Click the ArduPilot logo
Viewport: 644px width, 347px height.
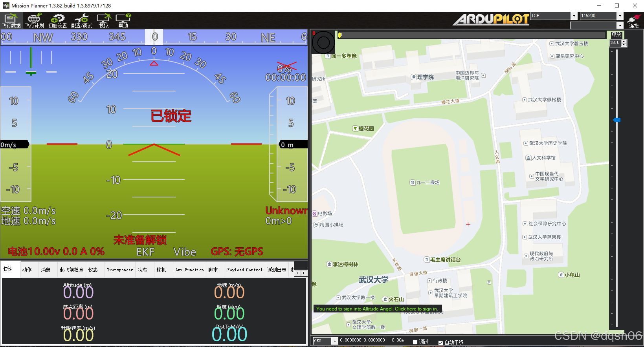point(491,19)
